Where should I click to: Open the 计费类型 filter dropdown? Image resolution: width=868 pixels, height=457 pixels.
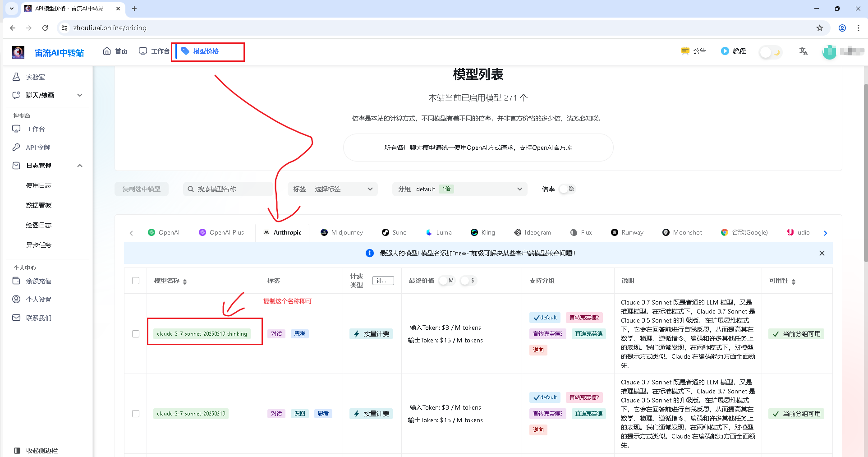383,281
